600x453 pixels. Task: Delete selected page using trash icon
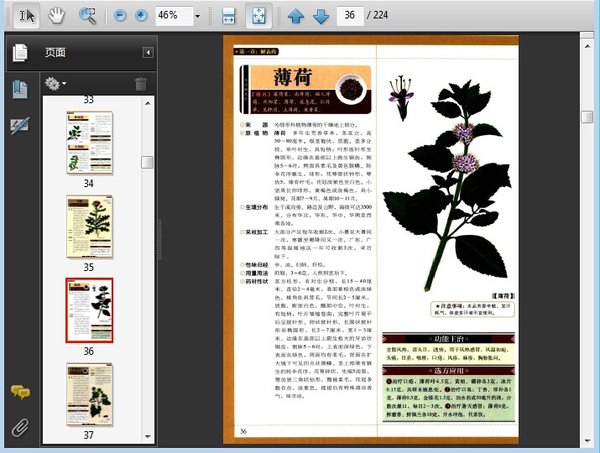[141, 84]
